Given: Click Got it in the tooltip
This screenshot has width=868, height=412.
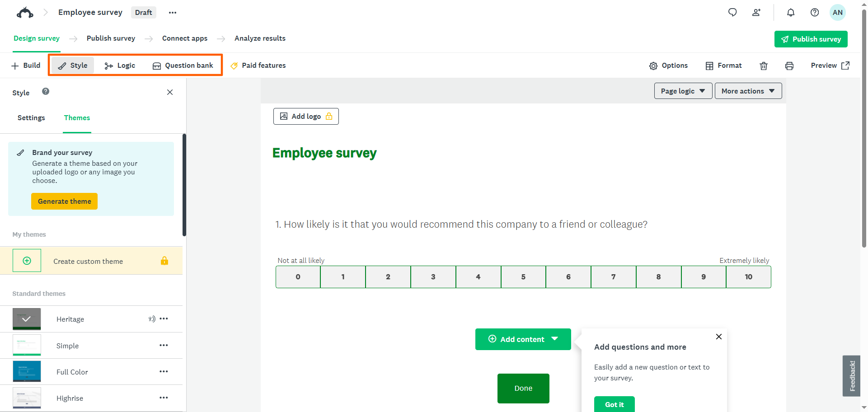Looking at the screenshot, I should (615, 404).
